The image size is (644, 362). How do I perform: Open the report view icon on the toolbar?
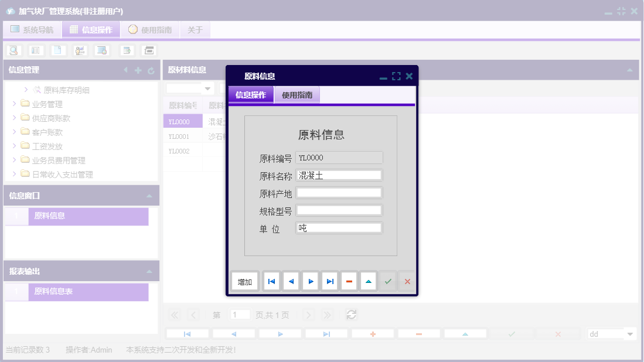35,50
